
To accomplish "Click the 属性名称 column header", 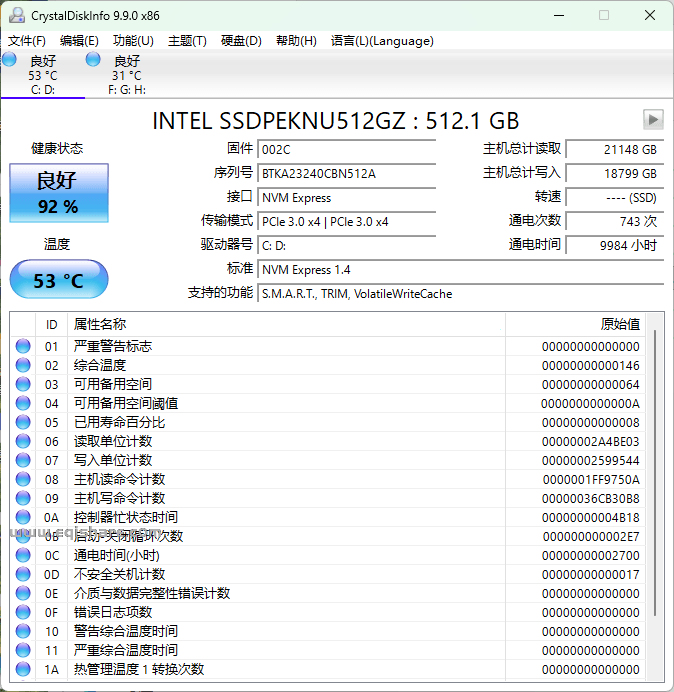I will [x=286, y=325].
